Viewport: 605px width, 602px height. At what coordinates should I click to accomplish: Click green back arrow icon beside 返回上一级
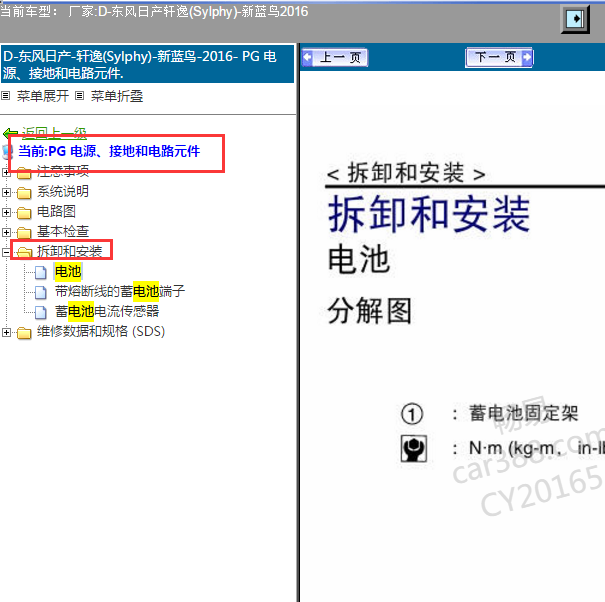pos(10,134)
